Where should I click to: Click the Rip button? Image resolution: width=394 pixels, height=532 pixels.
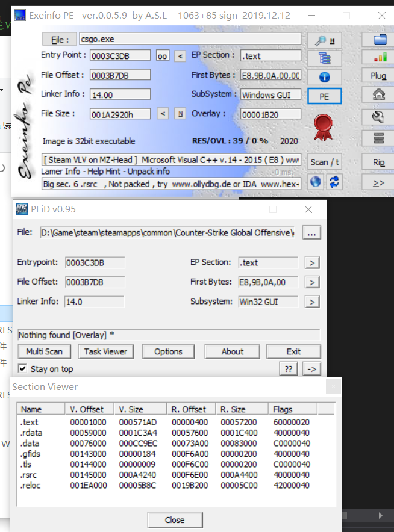pyautogui.click(x=378, y=162)
